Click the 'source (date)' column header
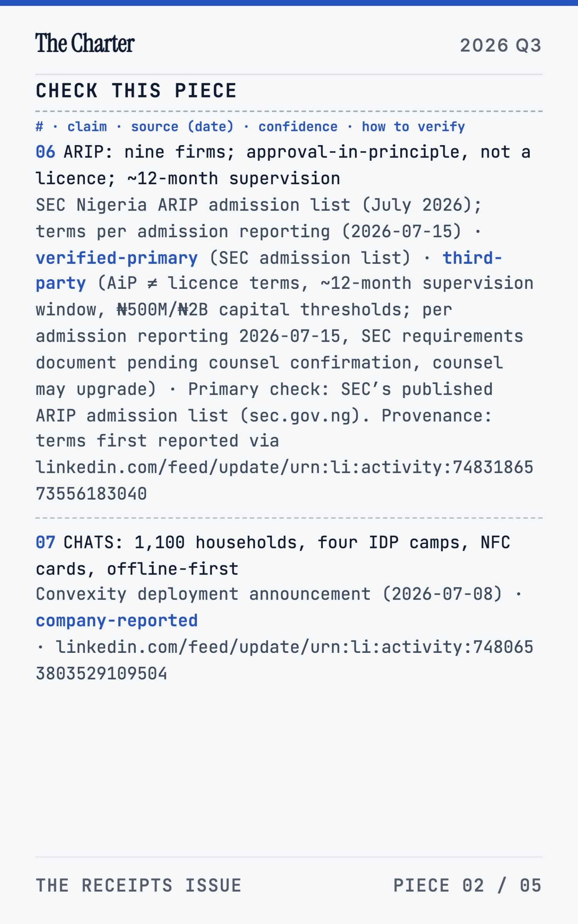This screenshot has height=924, width=578. (182, 127)
